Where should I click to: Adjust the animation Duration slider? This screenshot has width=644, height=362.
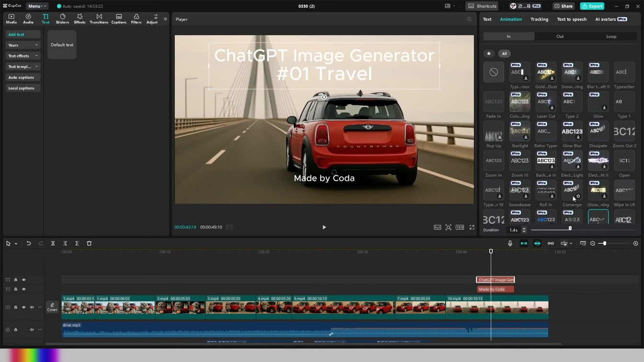pos(570,228)
